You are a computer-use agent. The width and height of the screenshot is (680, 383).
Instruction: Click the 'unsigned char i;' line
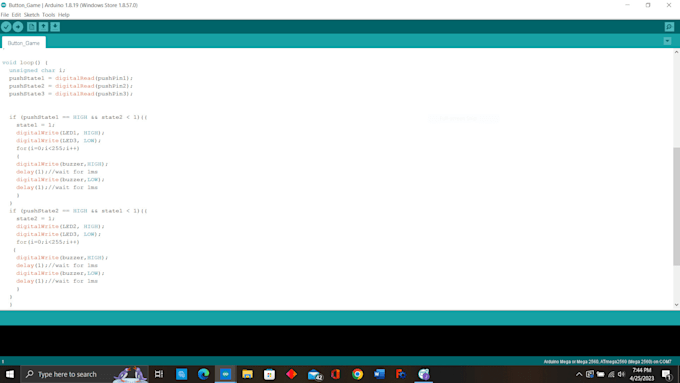pyautogui.click(x=37, y=70)
